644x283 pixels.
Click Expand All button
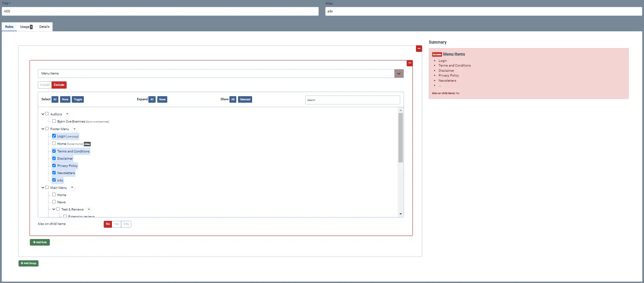click(x=152, y=99)
